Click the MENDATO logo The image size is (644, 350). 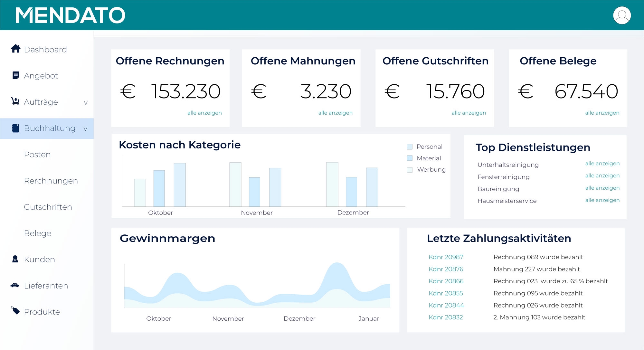pyautogui.click(x=70, y=15)
